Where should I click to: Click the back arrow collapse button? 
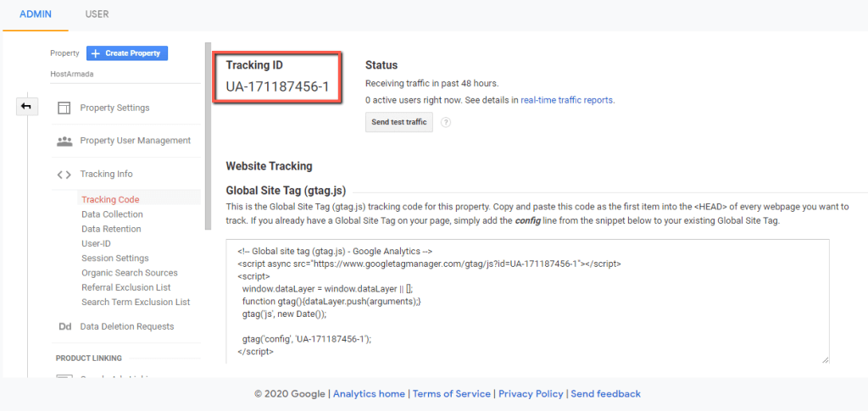(x=26, y=106)
